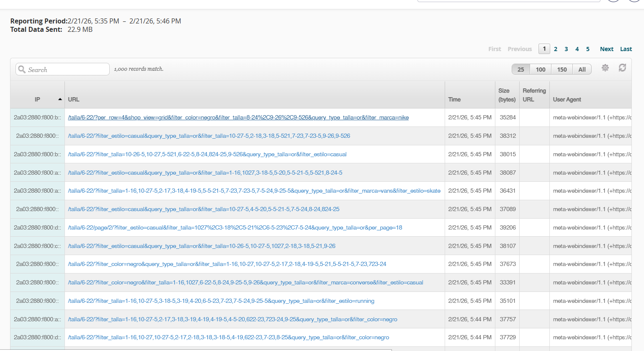Click the refresh table icon

[x=622, y=68]
